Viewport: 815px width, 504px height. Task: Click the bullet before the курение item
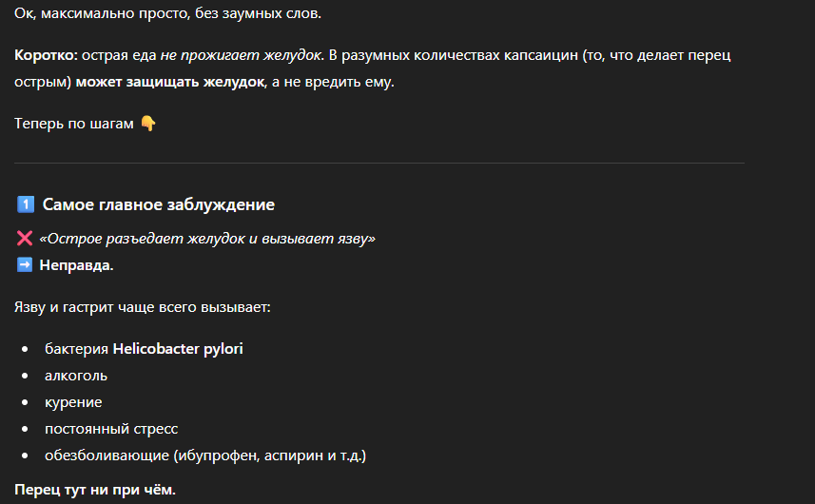tap(25, 402)
